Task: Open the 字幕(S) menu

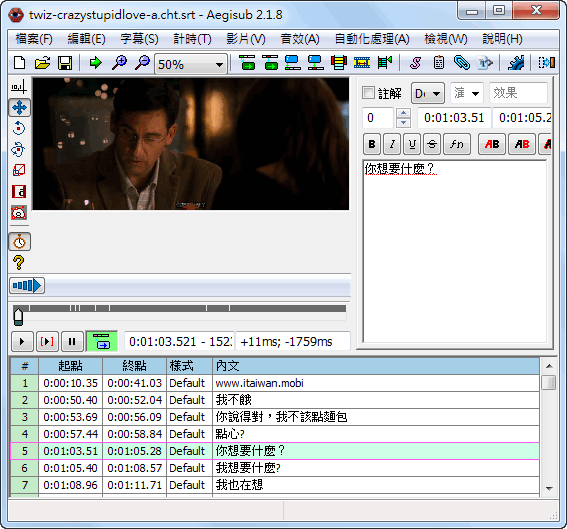Action: (139, 39)
